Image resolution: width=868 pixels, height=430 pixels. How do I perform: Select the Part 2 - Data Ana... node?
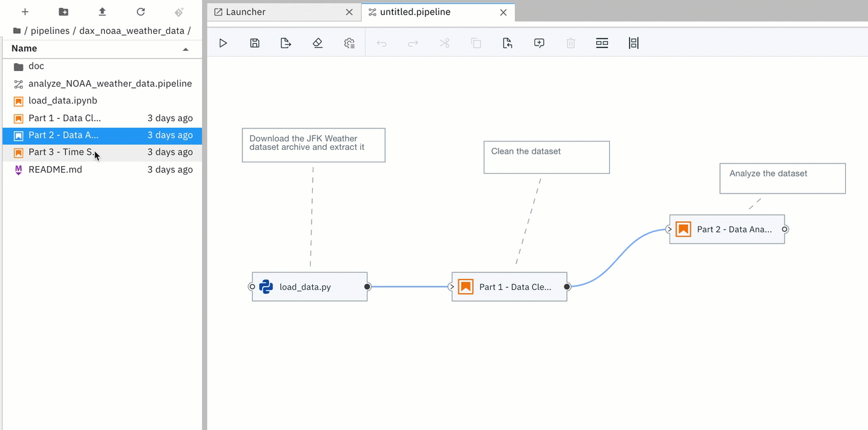point(727,229)
